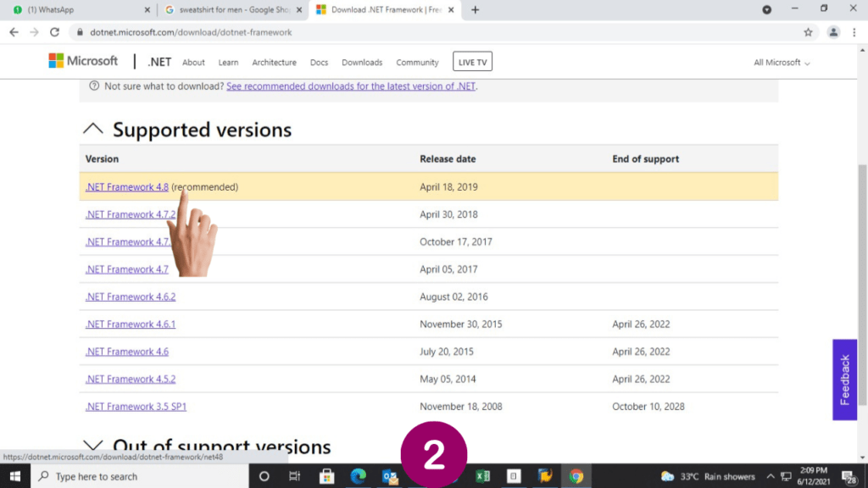Viewport: 868px width, 488px height.
Task: Open the Chrome profile avatar
Action: pyautogui.click(x=833, y=32)
